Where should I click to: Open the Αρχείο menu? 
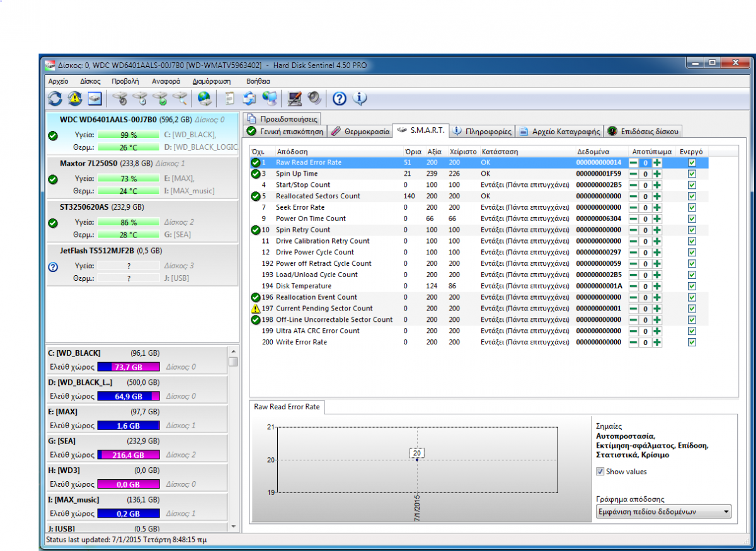(x=59, y=81)
